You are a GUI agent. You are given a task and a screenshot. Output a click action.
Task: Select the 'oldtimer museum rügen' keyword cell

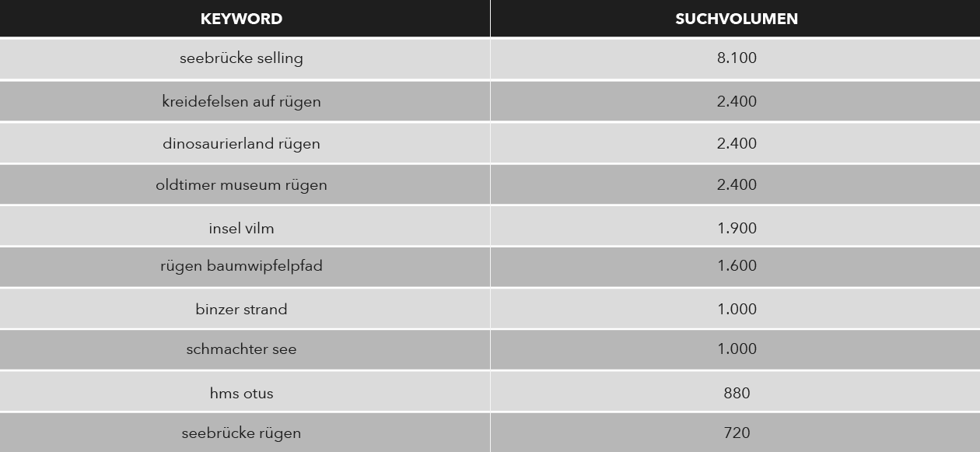[x=245, y=185]
